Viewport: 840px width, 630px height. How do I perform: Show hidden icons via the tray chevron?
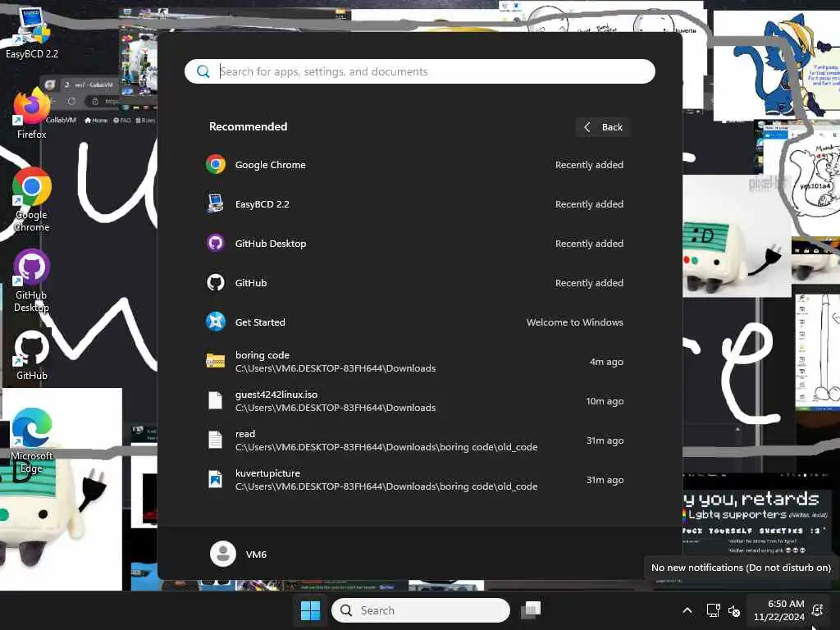point(687,610)
